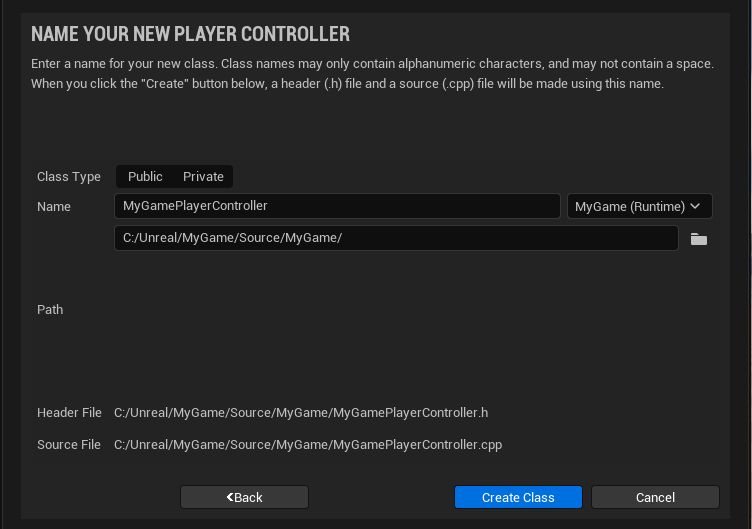752x529 pixels.
Task: Click the Name label
Action: 55,206
